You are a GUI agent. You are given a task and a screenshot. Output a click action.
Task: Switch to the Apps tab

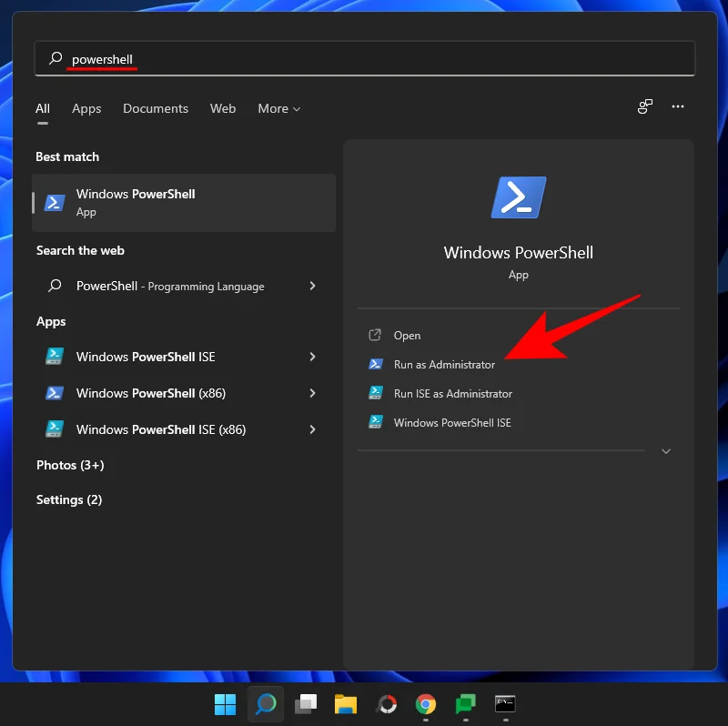pos(86,108)
